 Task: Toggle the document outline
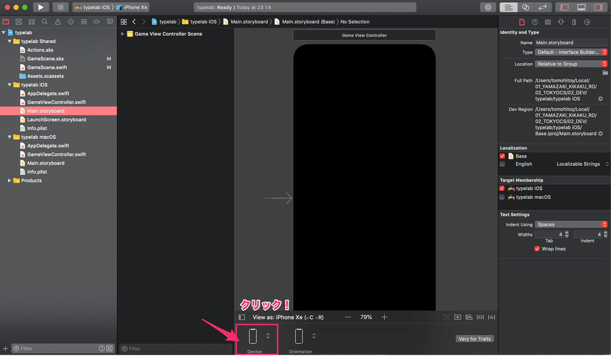pyautogui.click(x=242, y=317)
